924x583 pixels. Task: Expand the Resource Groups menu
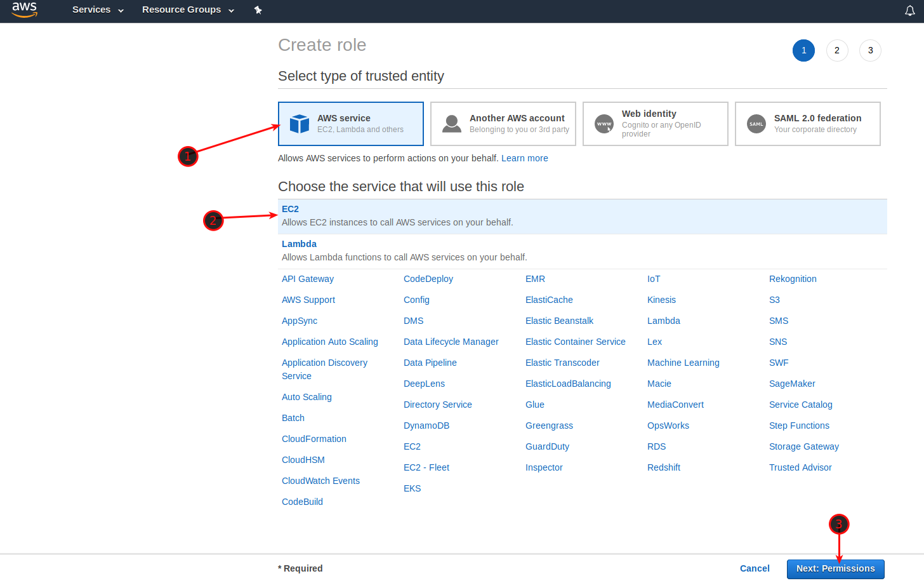coord(188,10)
